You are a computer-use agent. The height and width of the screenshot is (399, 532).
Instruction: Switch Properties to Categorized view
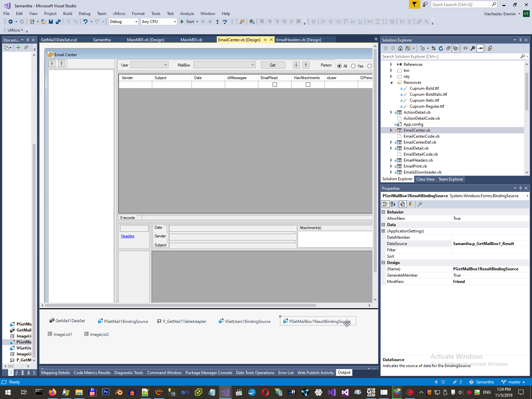point(385,204)
